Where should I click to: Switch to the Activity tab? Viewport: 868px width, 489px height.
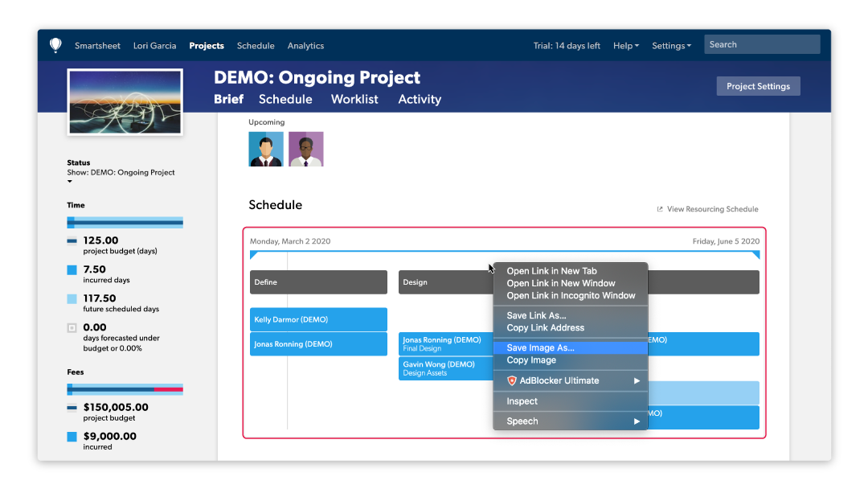(420, 99)
